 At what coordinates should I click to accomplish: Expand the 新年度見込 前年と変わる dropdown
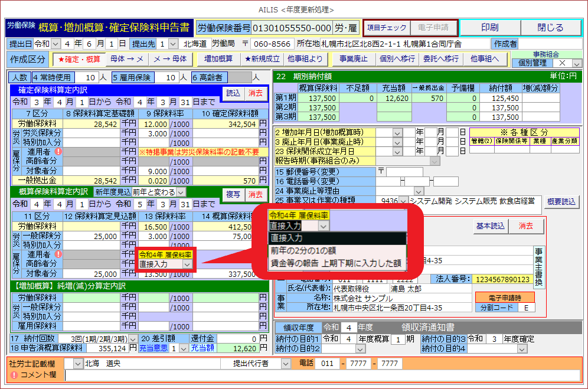tap(181, 192)
